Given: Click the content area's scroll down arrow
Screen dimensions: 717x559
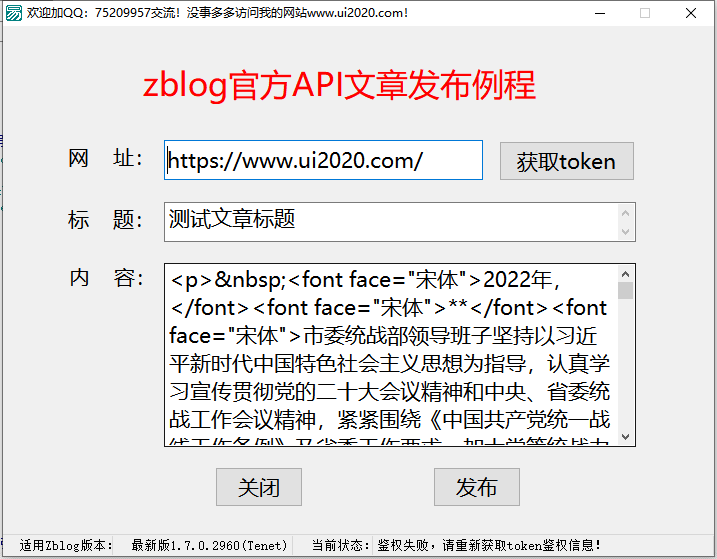Looking at the screenshot, I should click(x=626, y=436).
